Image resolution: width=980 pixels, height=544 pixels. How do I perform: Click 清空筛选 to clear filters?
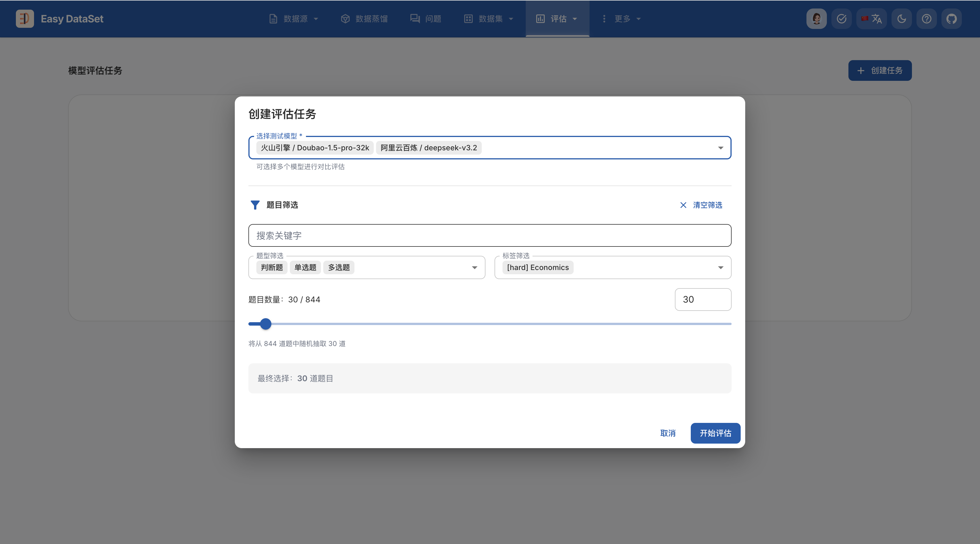(x=701, y=205)
